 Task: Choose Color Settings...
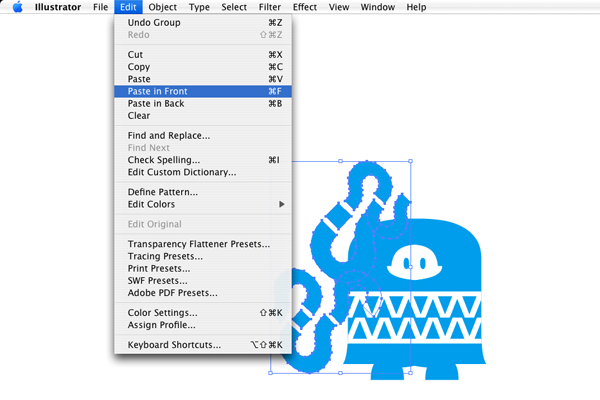coord(203,313)
